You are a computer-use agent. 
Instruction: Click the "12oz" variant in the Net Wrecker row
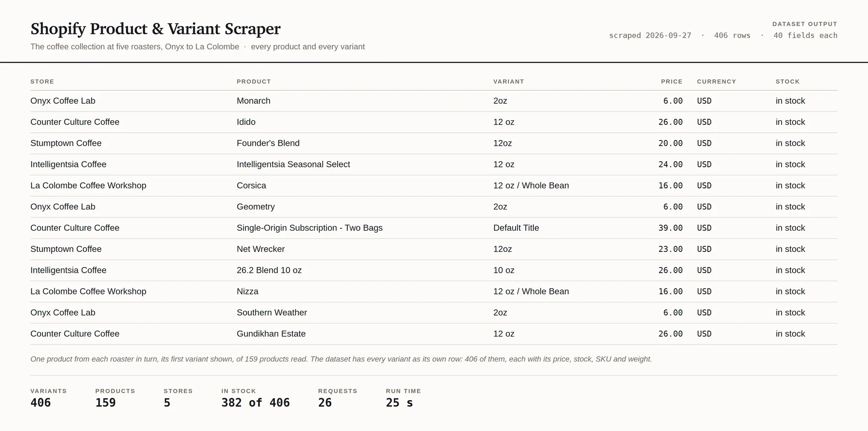(x=502, y=250)
